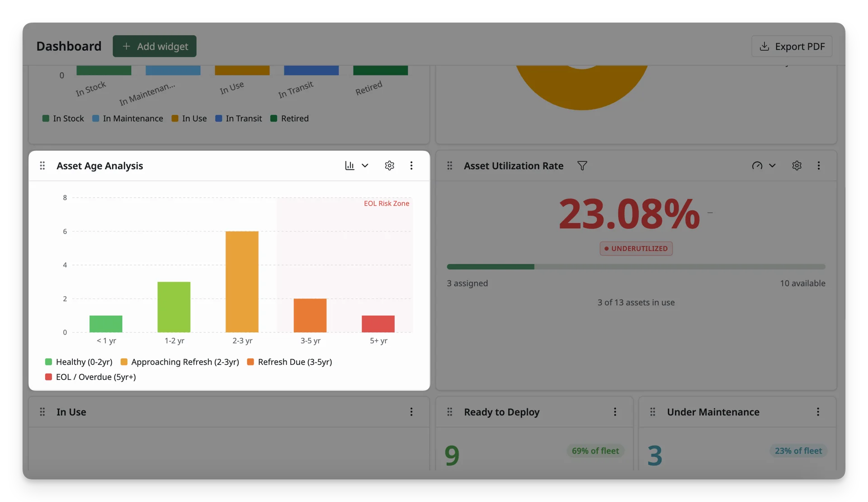Click the Under Maintenance count 3
The image size is (868, 502).
click(655, 455)
